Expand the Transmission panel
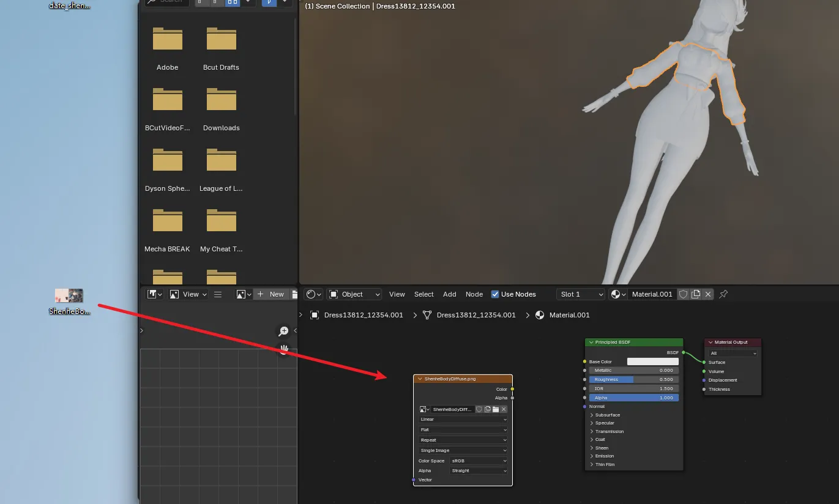 607,431
